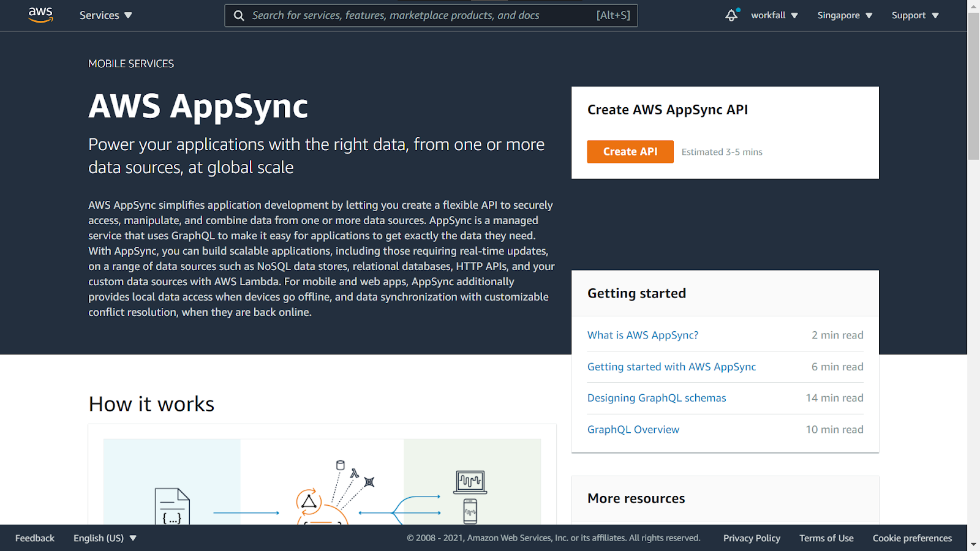Click the 'Getting started' panel heading

point(636,293)
